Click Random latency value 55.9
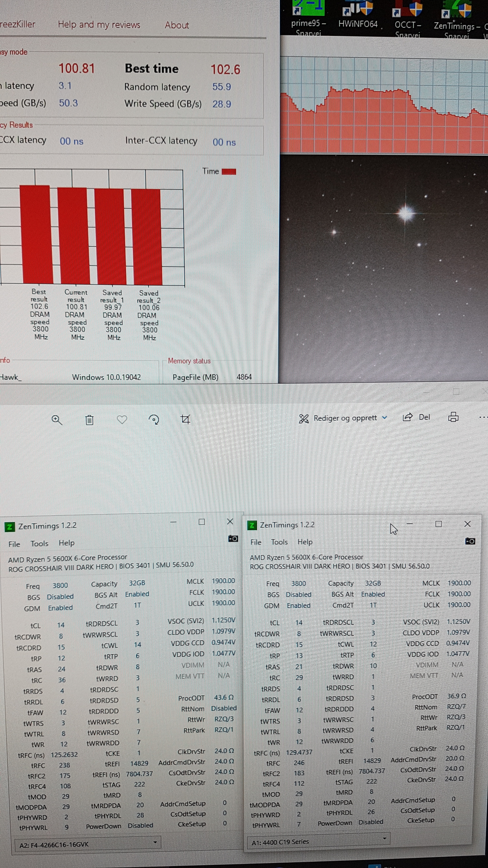This screenshot has height=868, width=488. 222,87
